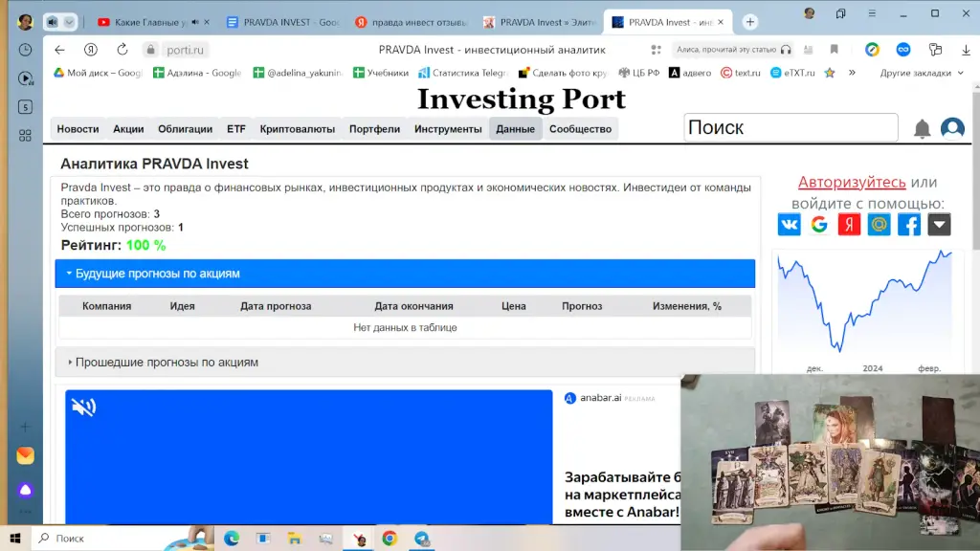Viewport: 980px width, 551px height.
Task: Click the porti.ru address bar
Action: [185, 50]
